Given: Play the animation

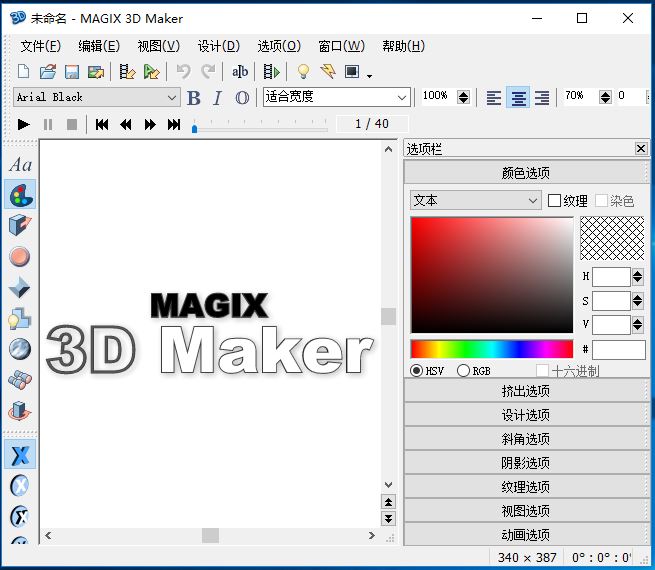Looking at the screenshot, I should click(23, 124).
